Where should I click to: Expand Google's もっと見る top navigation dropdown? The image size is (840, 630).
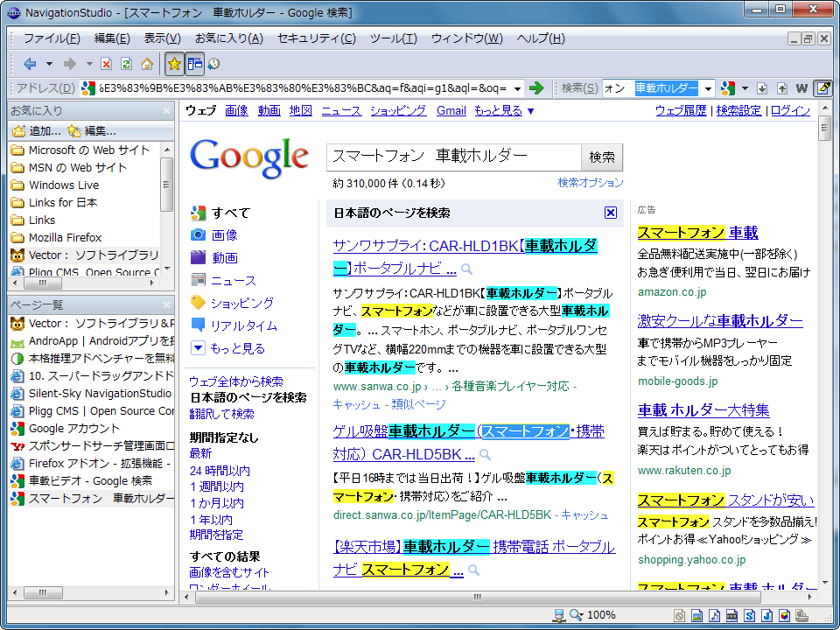(505, 111)
